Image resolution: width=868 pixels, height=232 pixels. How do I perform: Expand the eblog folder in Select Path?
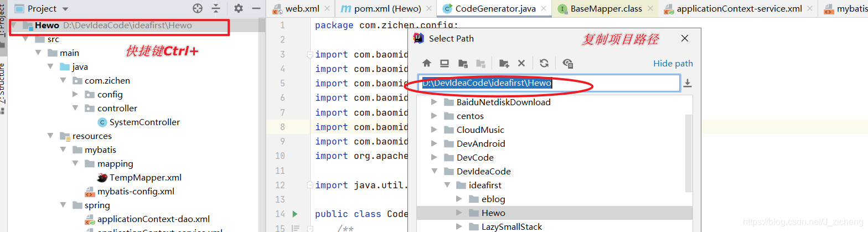click(x=459, y=199)
